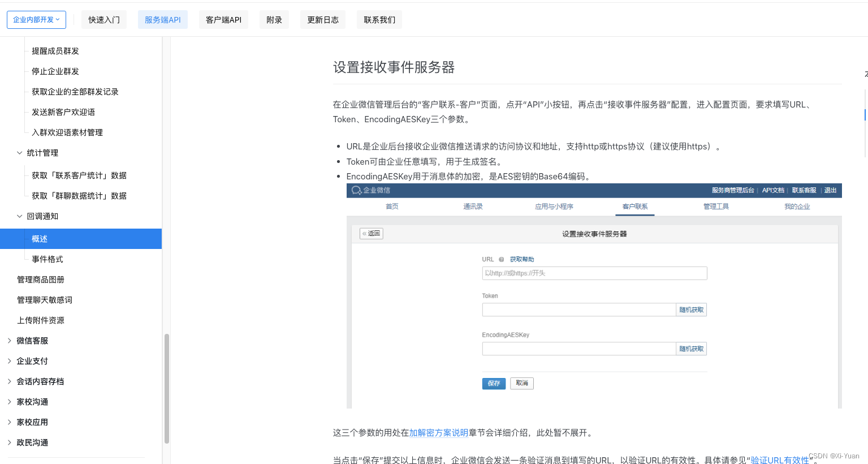The height and width of the screenshot is (464, 868).
Task: Click 随机获取 next to Token
Action: coord(692,310)
